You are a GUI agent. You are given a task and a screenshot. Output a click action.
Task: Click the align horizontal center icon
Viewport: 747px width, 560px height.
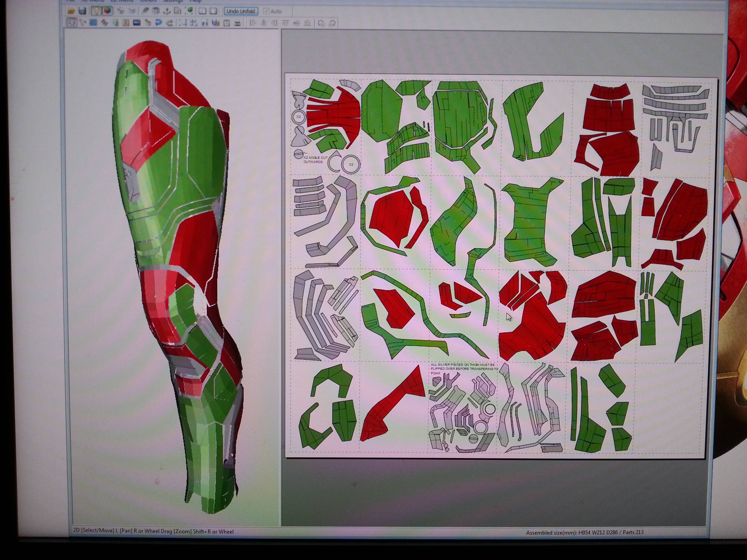tap(264, 23)
